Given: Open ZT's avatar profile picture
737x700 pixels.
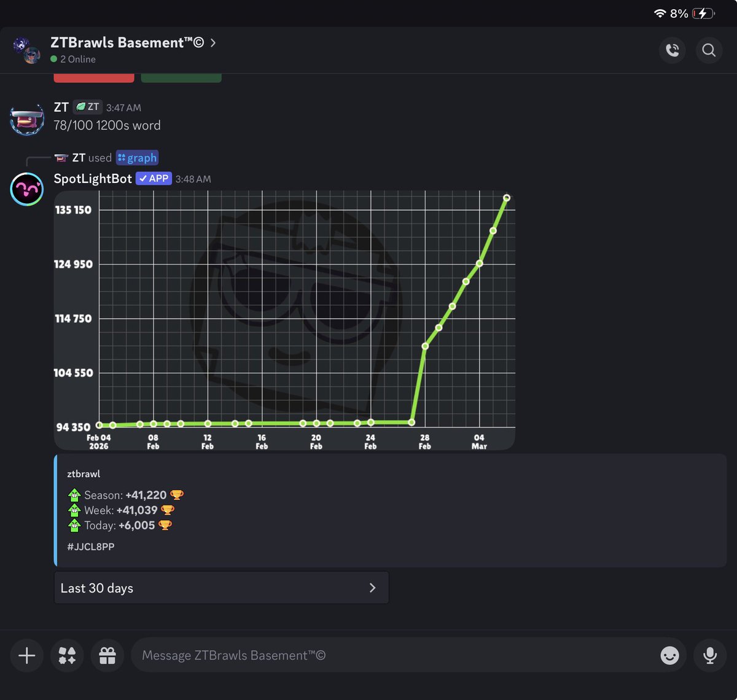Looking at the screenshot, I should (x=27, y=119).
